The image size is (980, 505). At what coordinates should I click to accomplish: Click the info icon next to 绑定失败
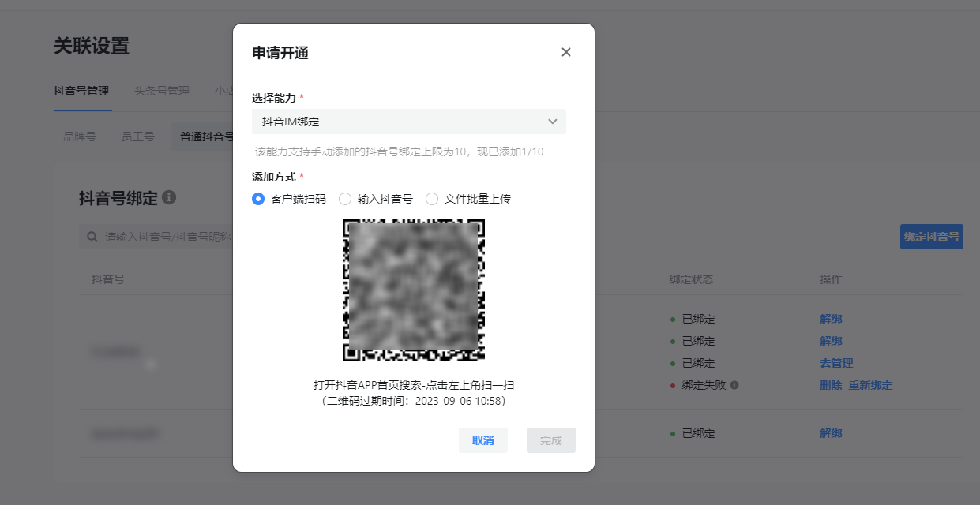734,385
